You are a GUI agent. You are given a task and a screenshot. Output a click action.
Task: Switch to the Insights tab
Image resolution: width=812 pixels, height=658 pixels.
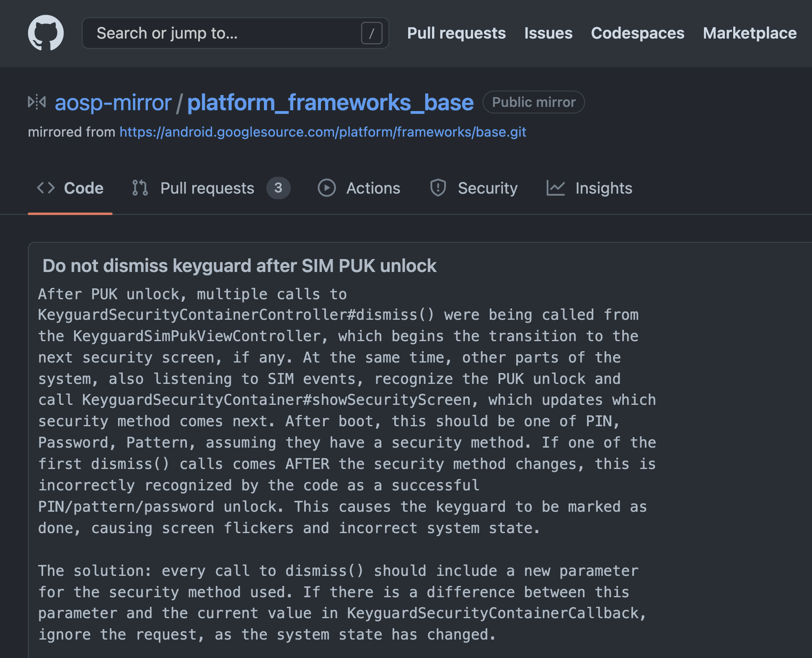coord(603,188)
